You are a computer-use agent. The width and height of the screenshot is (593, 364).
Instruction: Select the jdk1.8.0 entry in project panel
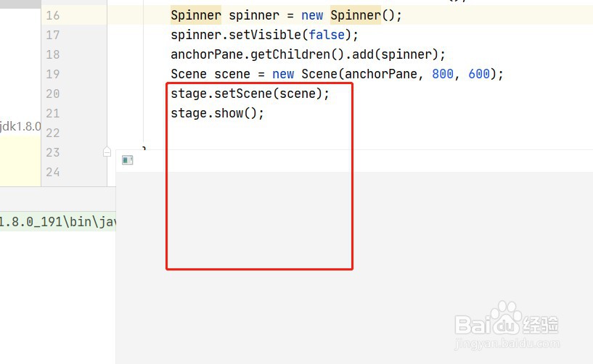pos(20,126)
